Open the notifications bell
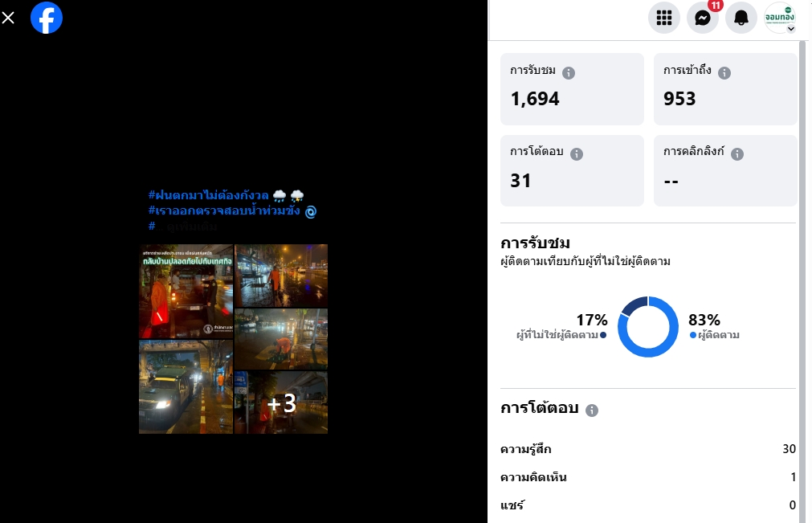Image resolution: width=812 pixels, height=523 pixels. (x=741, y=18)
